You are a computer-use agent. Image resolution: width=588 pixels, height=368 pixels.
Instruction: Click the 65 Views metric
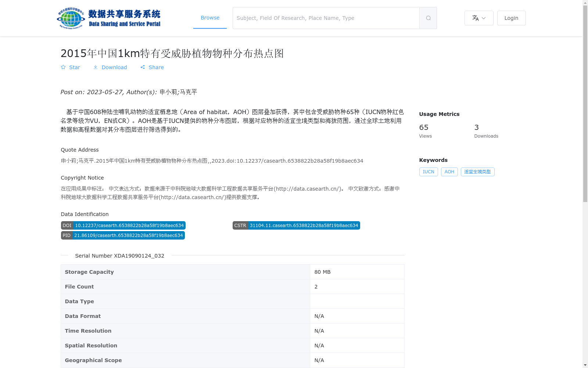pos(426,131)
